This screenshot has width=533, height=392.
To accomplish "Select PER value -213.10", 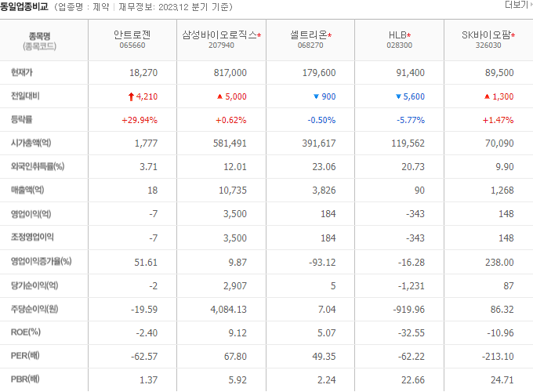I will pos(498,356).
